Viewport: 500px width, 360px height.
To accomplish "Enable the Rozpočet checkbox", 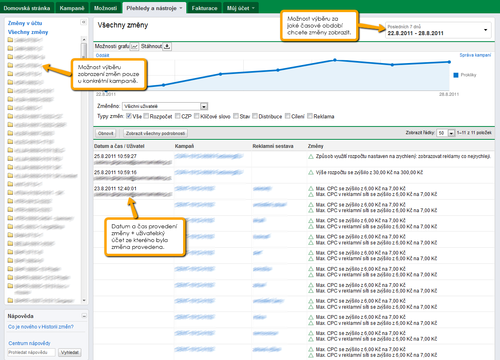I will [x=146, y=116].
